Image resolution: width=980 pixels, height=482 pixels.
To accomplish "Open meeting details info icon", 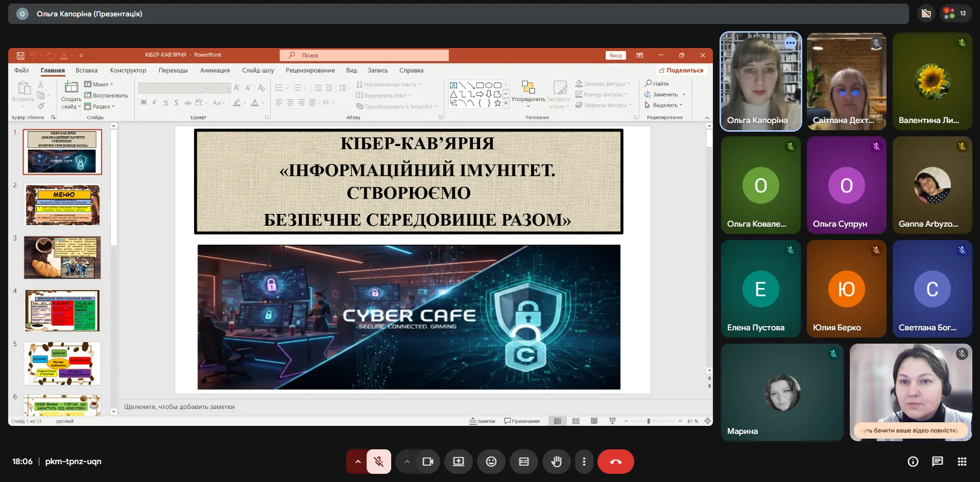I will [x=913, y=462].
